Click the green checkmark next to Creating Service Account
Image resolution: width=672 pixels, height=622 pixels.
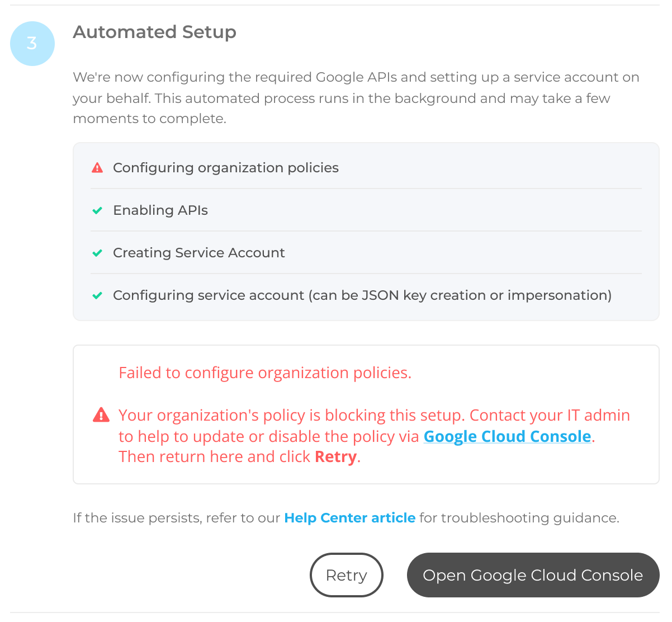97,253
